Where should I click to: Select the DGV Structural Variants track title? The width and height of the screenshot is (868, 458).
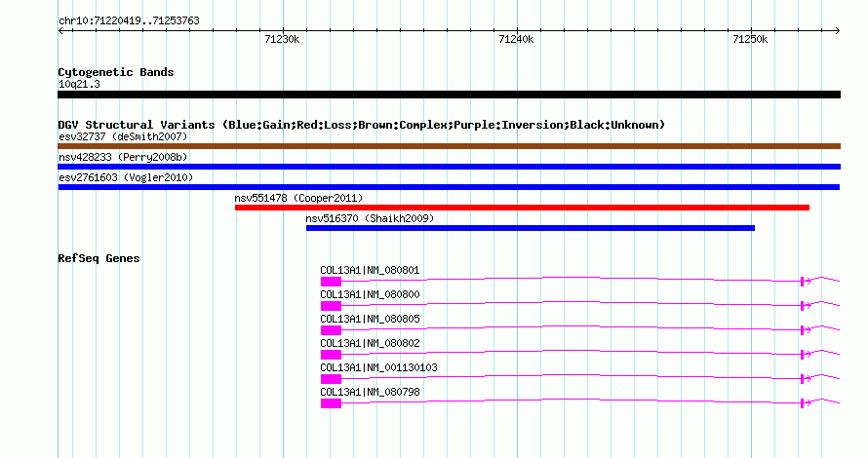point(362,125)
